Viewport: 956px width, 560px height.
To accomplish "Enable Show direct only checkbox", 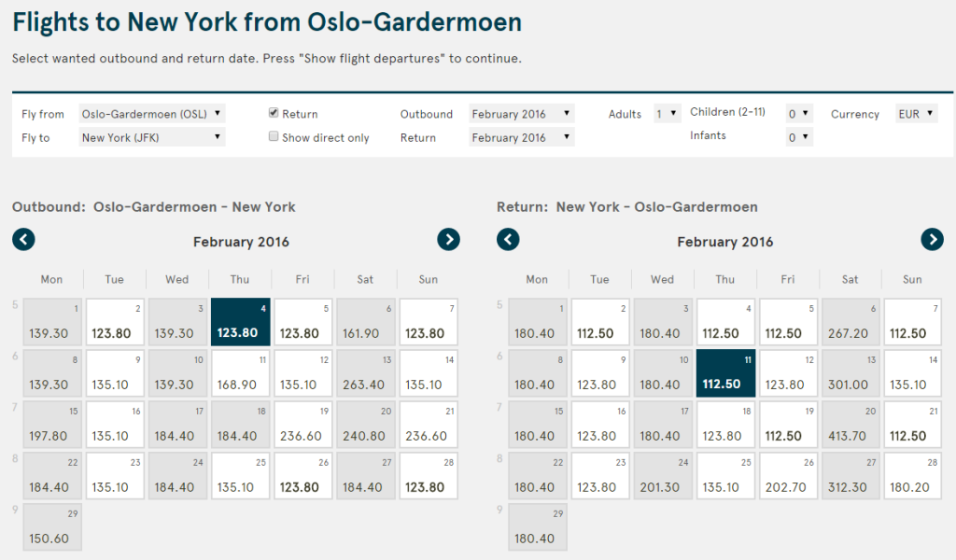I will pos(274,136).
